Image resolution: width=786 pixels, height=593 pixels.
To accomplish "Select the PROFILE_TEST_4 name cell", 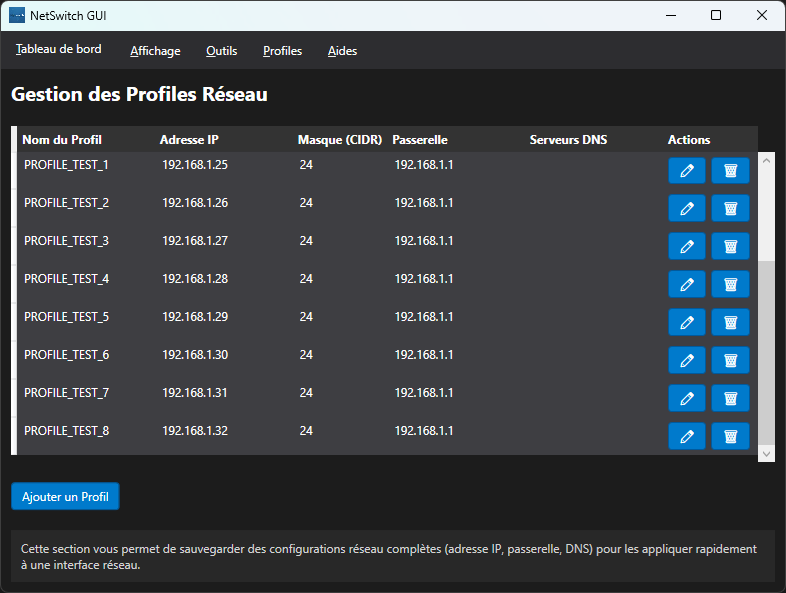I will pyautogui.click(x=67, y=279).
